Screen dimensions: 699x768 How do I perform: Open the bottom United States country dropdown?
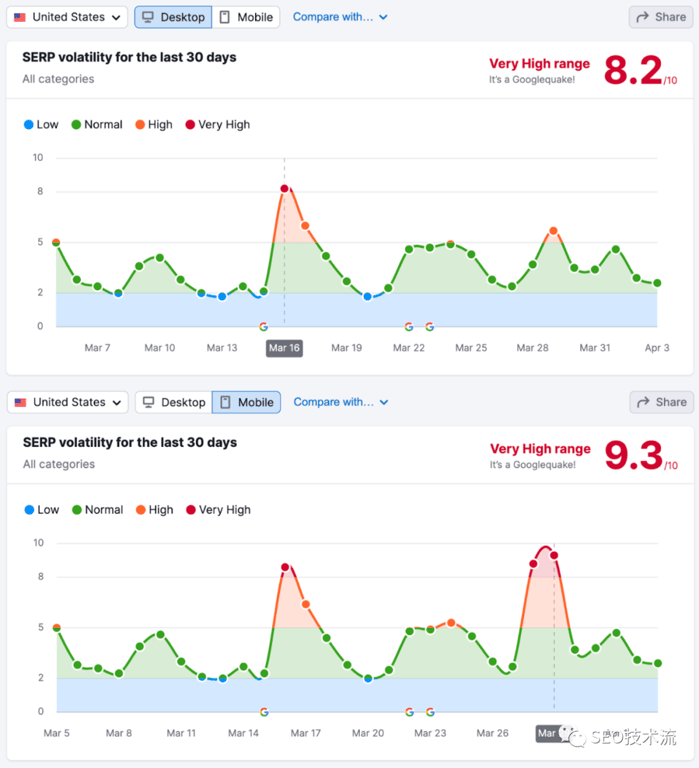pyautogui.click(x=68, y=402)
